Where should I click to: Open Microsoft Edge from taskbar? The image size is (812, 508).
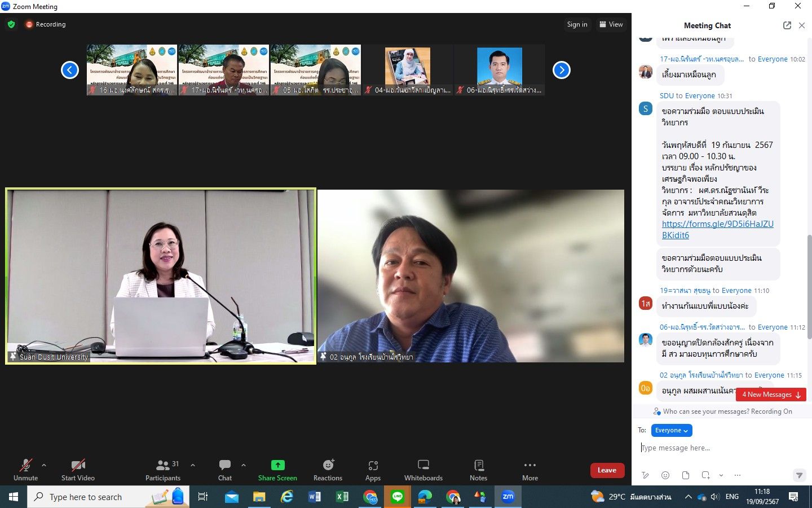425,497
